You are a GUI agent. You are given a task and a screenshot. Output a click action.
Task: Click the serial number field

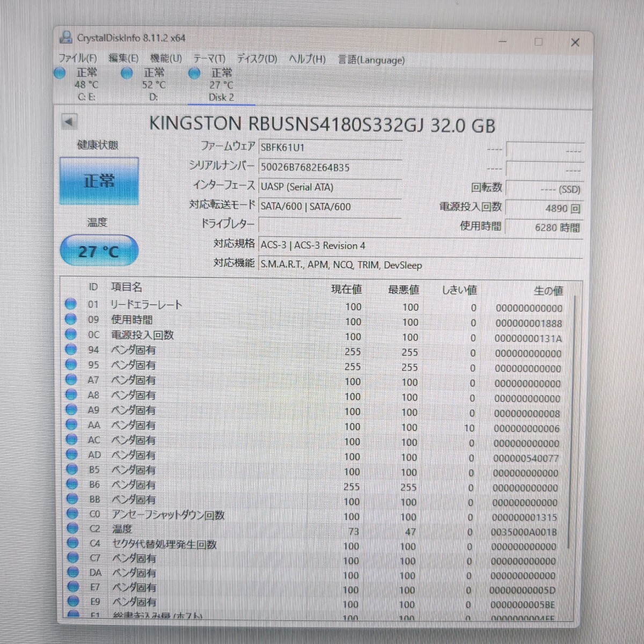coord(330,167)
